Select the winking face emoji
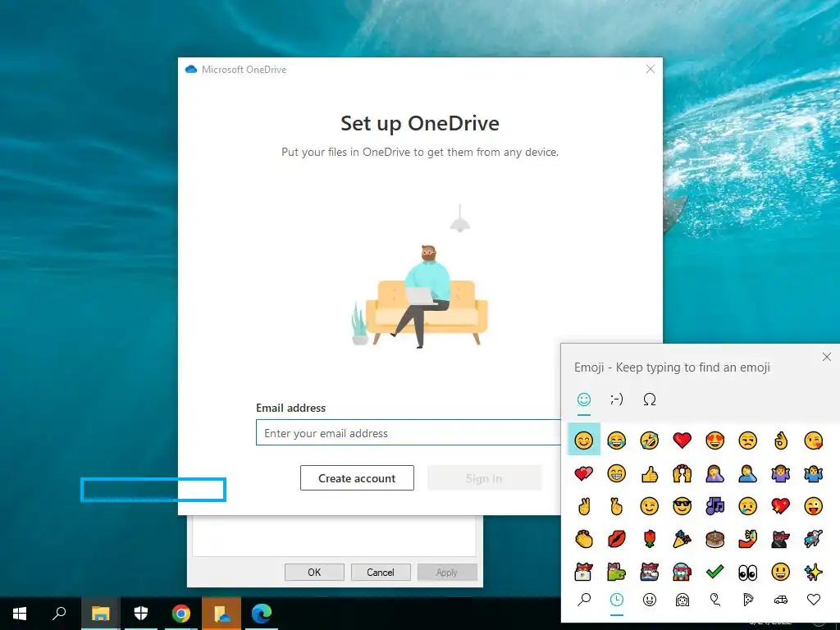Screen dimensions: 840x630 [650, 506]
